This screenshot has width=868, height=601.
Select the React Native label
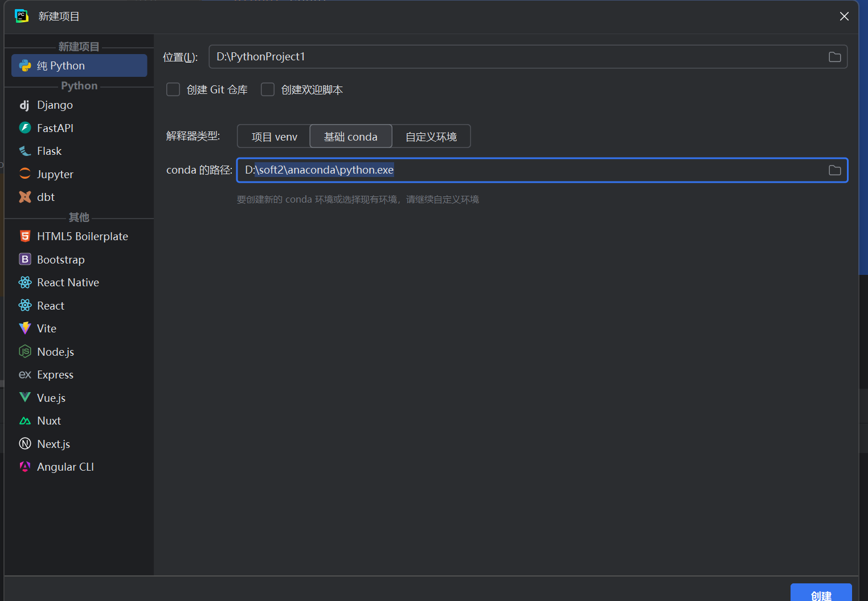pos(68,282)
